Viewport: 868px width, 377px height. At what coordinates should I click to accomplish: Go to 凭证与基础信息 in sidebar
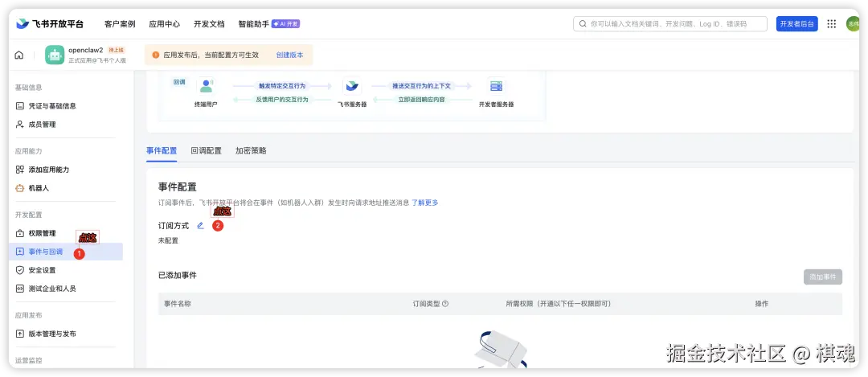(x=52, y=106)
